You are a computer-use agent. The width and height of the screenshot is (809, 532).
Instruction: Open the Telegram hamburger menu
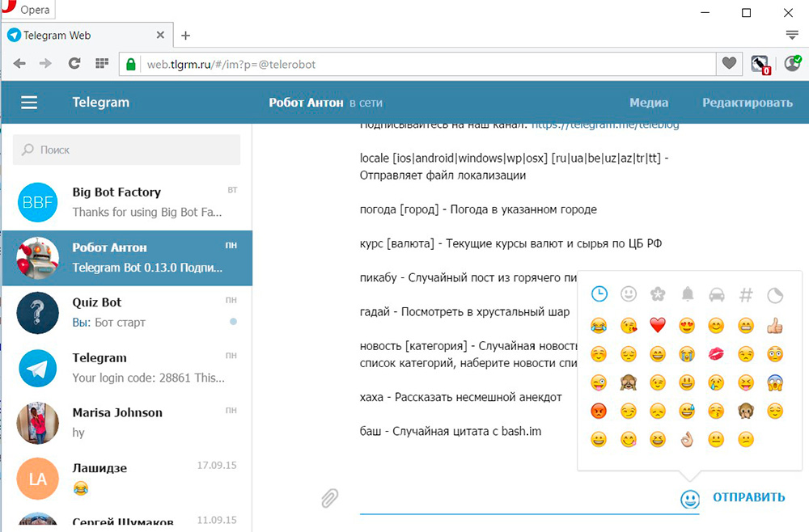(29, 103)
